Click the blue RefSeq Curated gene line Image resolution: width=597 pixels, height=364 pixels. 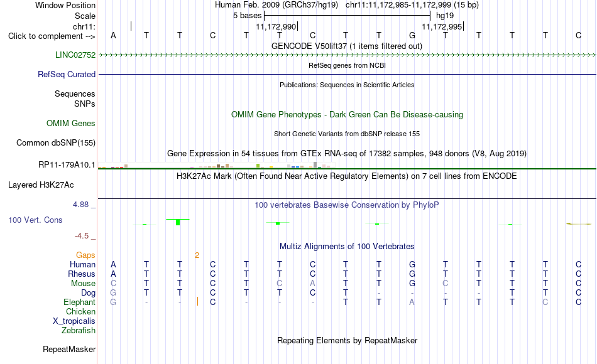347,74
